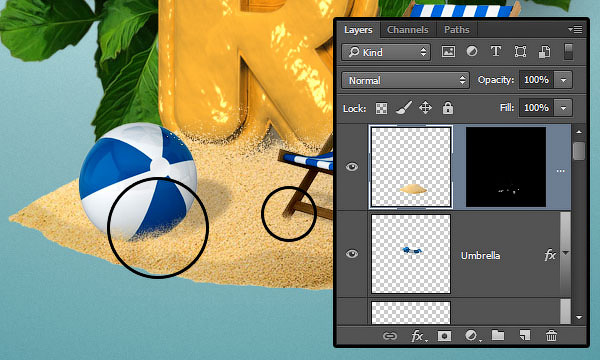This screenshot has width=600, height=360.
Task: Lock position move icon
Action: point(426,108)
